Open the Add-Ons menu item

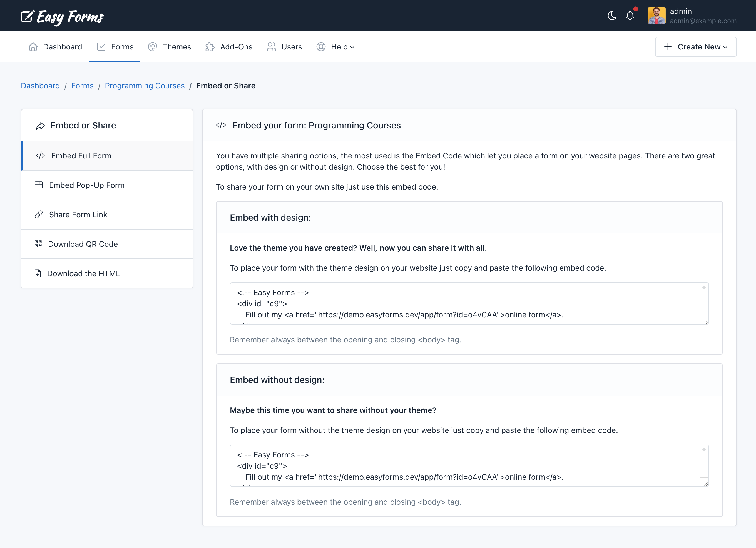pos(229,47)
